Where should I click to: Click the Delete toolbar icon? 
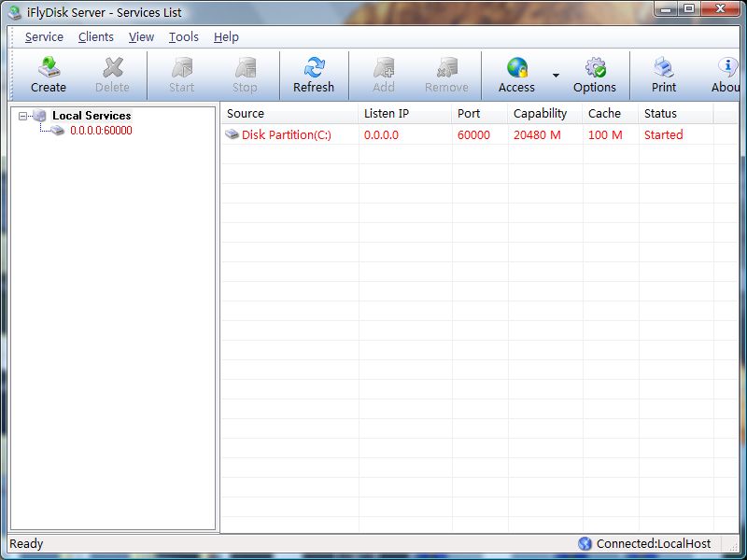click(113, 68)
